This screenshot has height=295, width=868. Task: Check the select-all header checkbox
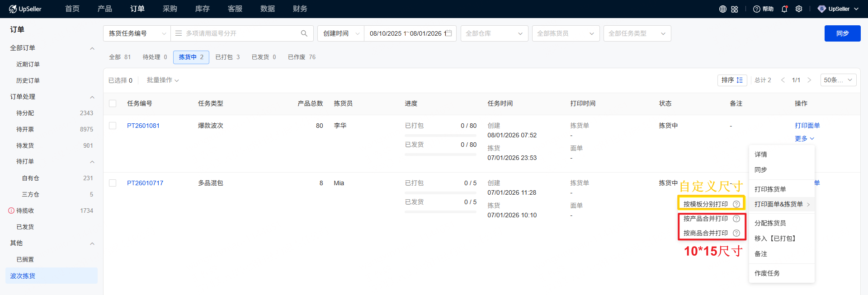(x=113, y=103)
